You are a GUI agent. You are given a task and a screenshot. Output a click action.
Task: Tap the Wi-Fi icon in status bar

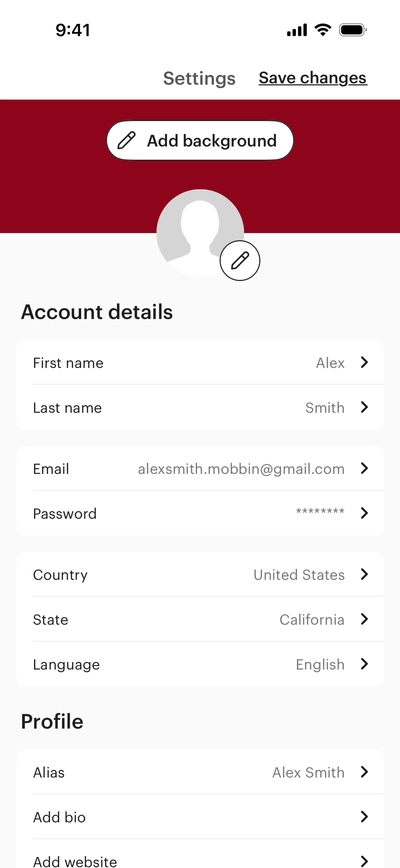pos(322,30)
